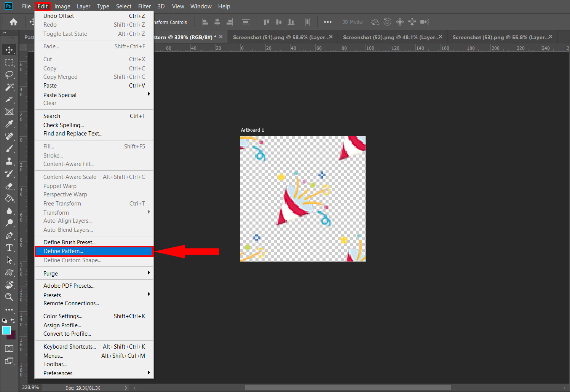Select the Move tool

[9, 50]
